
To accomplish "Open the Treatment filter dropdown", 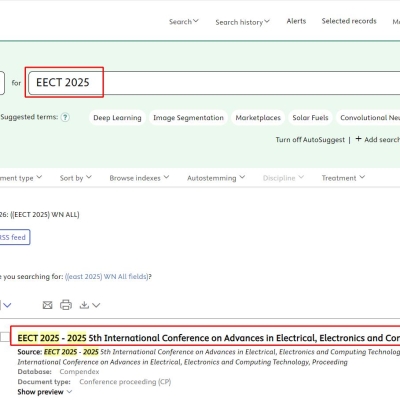I will pyautogui.click(x=343, y=178).
